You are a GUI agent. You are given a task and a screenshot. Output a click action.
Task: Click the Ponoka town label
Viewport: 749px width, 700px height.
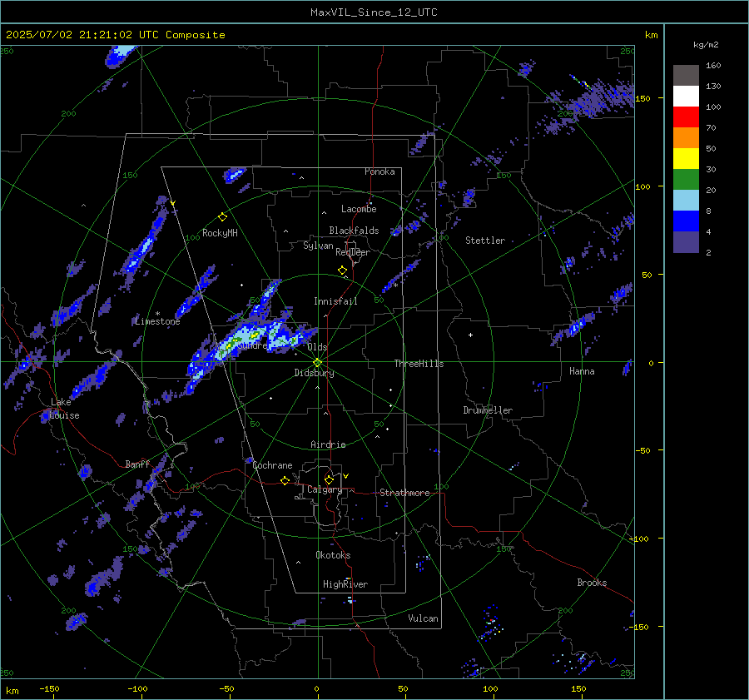379,171
